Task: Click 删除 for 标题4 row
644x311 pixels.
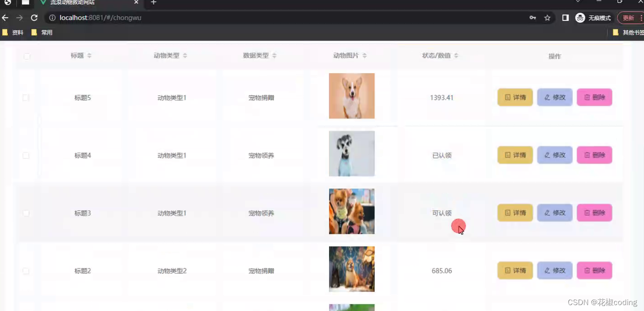Action: [x=594, y=155]
